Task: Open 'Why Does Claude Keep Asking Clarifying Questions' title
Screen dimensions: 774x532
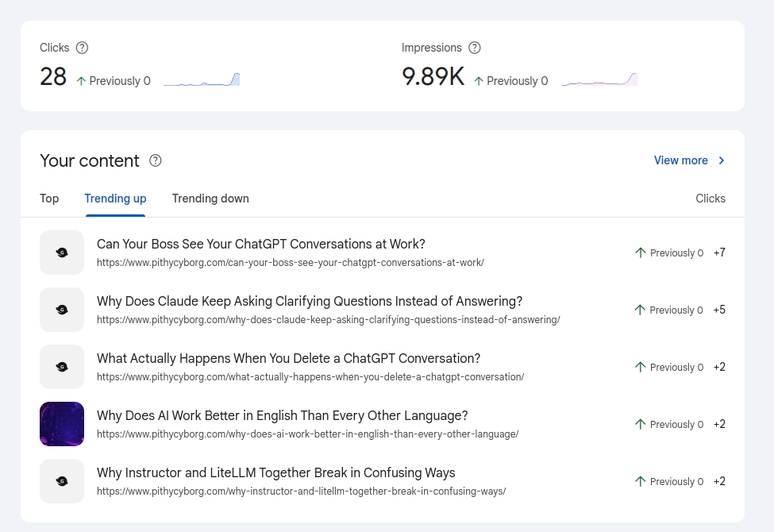Action: pos(310,301)
